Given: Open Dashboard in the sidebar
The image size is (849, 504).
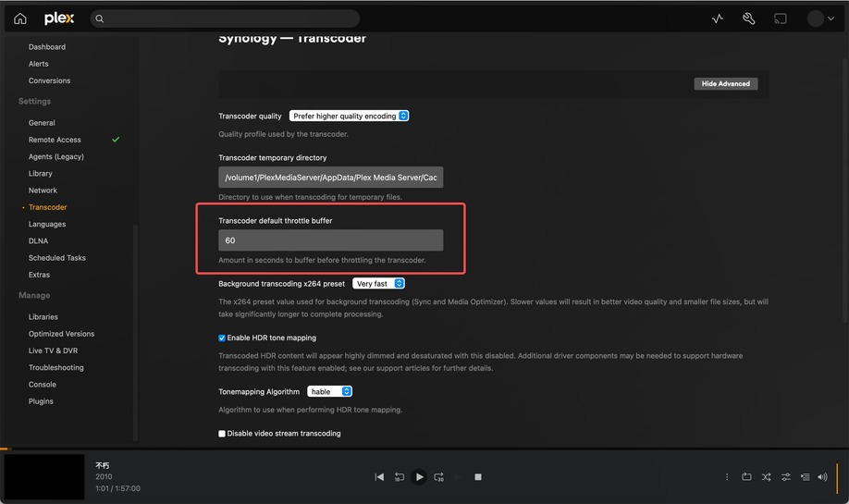Looking at the screenshot, I should click(47, 47).
